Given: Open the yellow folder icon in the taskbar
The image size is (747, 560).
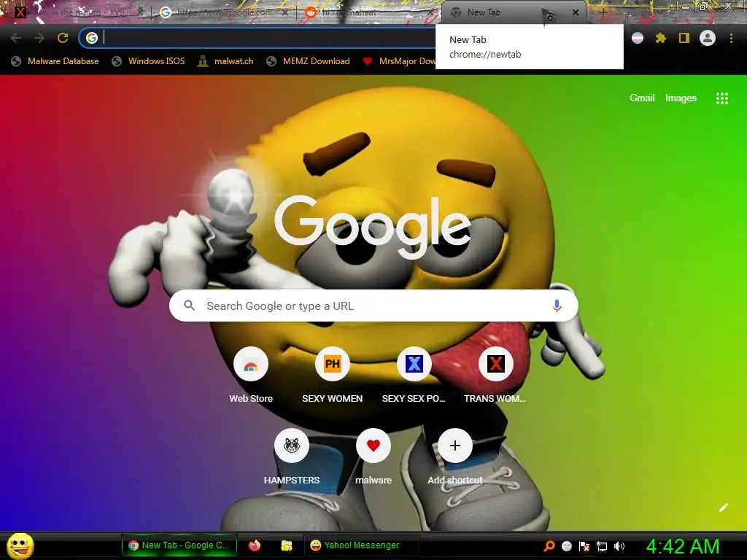Looking at the screenshot, I should tap(286, 545).
